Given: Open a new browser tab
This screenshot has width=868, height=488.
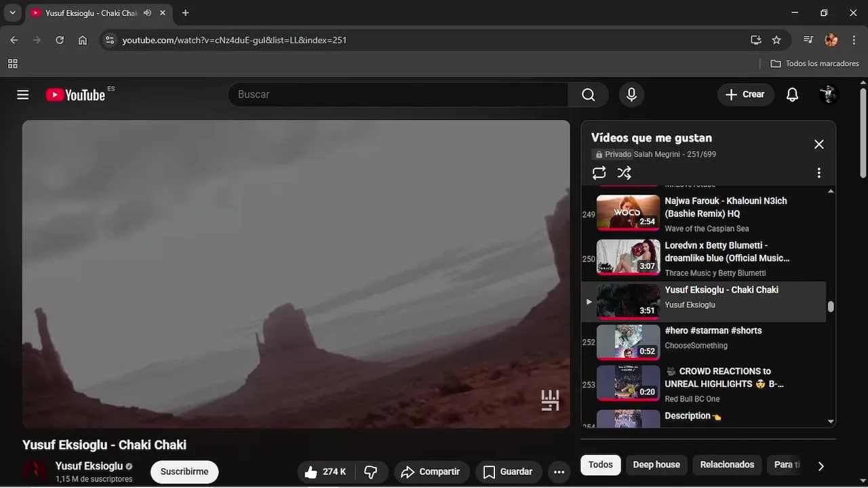Looking at the screenshot, I should coord(185,13).
